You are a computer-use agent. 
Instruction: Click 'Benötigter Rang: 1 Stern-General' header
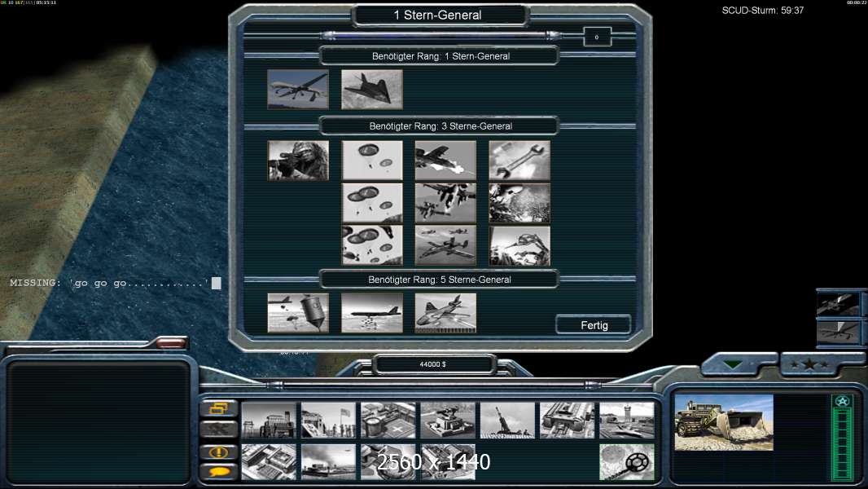(x=441, y=56)
